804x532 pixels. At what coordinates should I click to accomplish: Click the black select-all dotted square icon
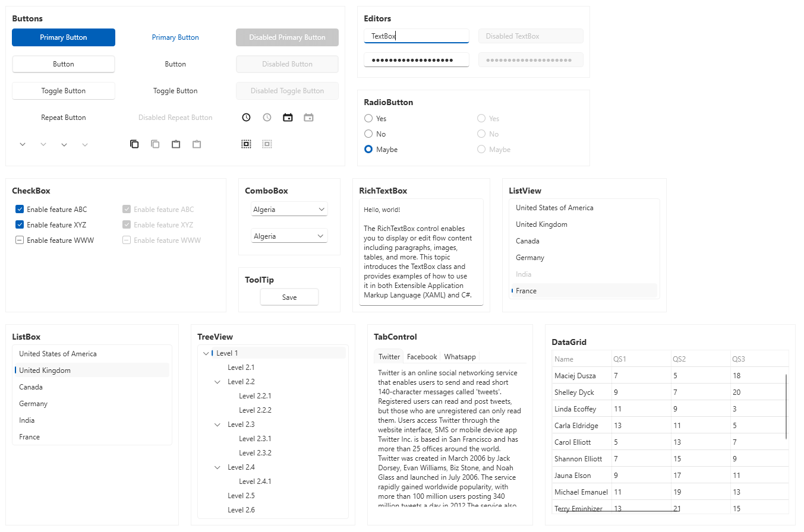(x=246, y=144)
